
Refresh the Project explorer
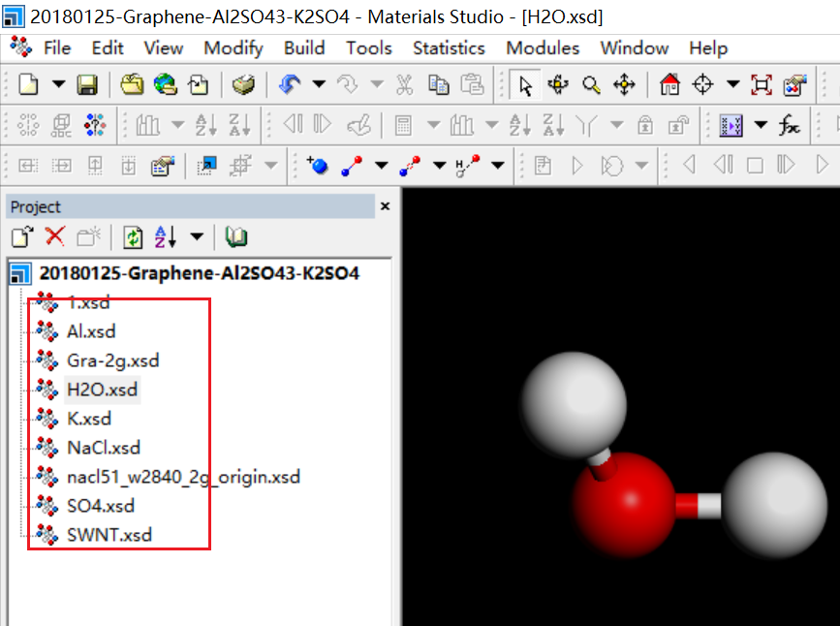click(133, 236)
